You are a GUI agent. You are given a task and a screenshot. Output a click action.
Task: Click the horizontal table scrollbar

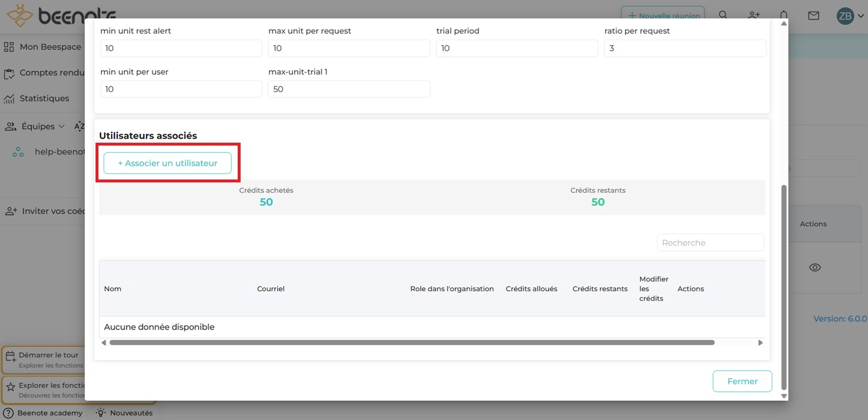[412, 342]
